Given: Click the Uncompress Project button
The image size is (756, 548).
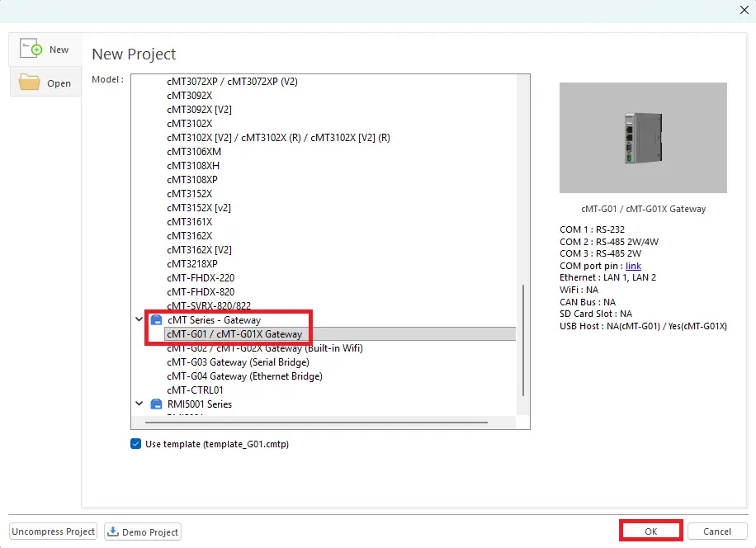Looking at the screenshot, I should [54, 531].
